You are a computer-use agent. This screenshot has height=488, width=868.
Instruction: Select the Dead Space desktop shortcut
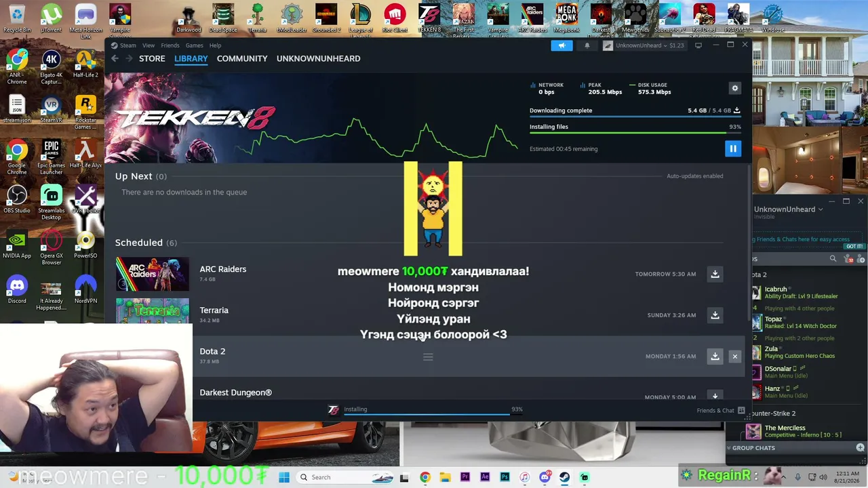pos(223,18)
